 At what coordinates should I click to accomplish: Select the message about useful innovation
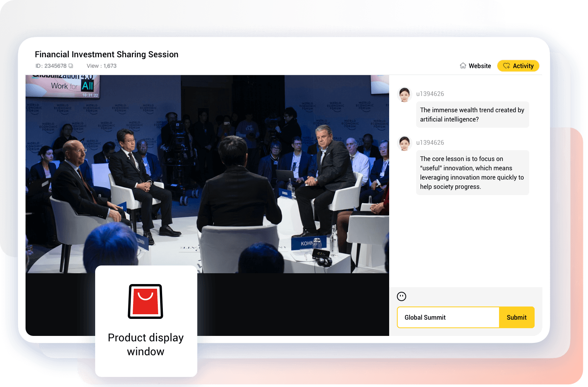(472, 173)
